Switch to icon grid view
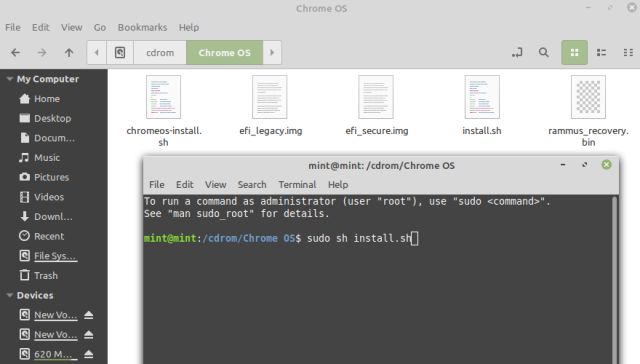 (574, 53)
